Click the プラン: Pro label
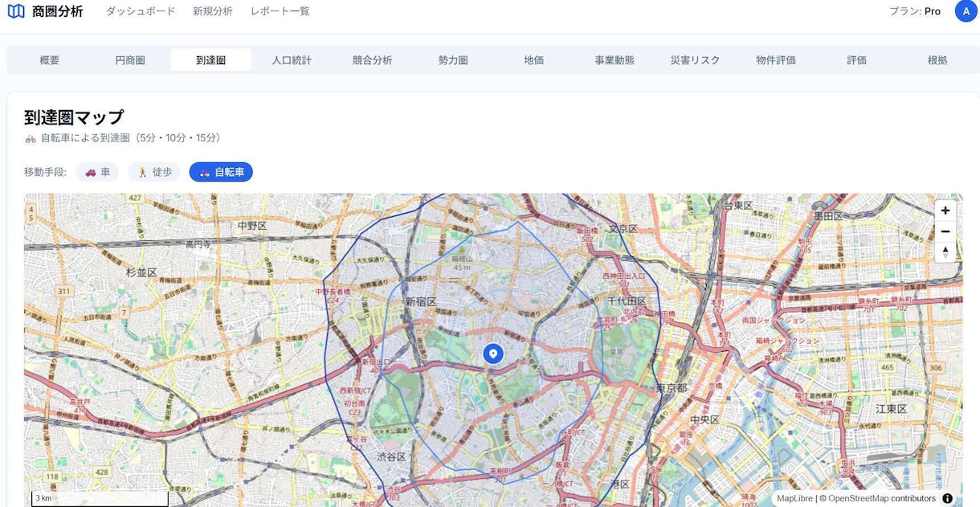980x507 pixels. click(915, 11)
